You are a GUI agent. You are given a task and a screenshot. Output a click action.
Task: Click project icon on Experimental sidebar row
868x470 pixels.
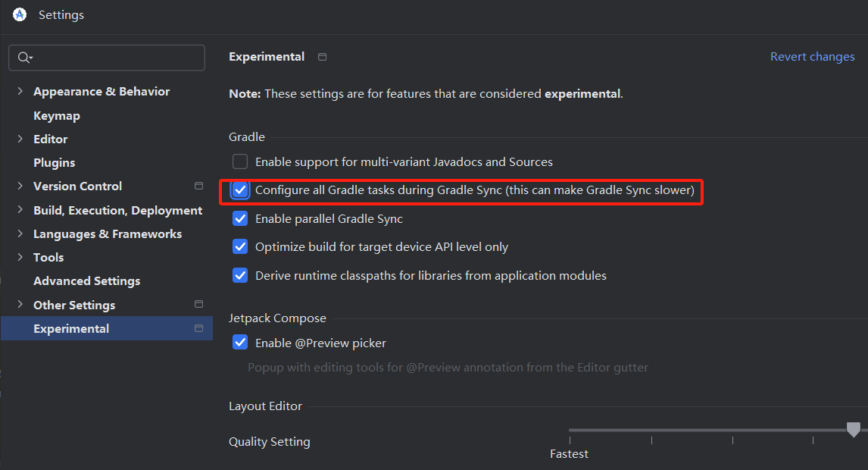pos(199,328)
